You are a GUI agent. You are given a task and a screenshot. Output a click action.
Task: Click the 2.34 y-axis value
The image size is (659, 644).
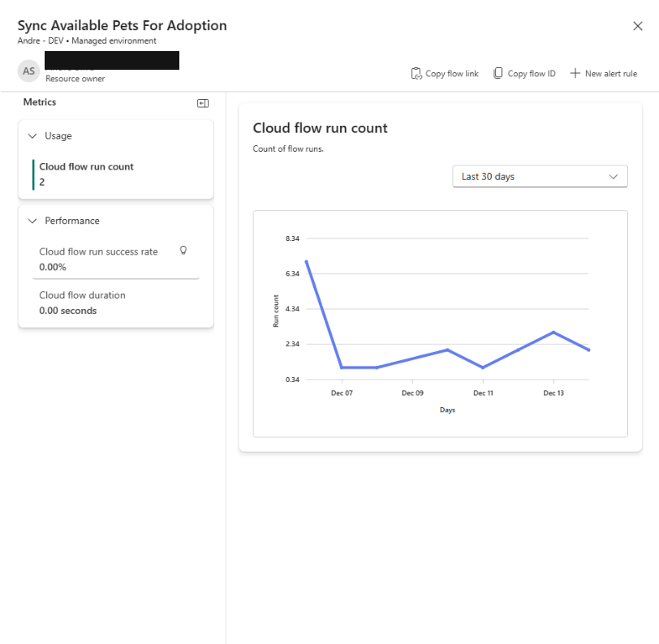click(292, 344)
